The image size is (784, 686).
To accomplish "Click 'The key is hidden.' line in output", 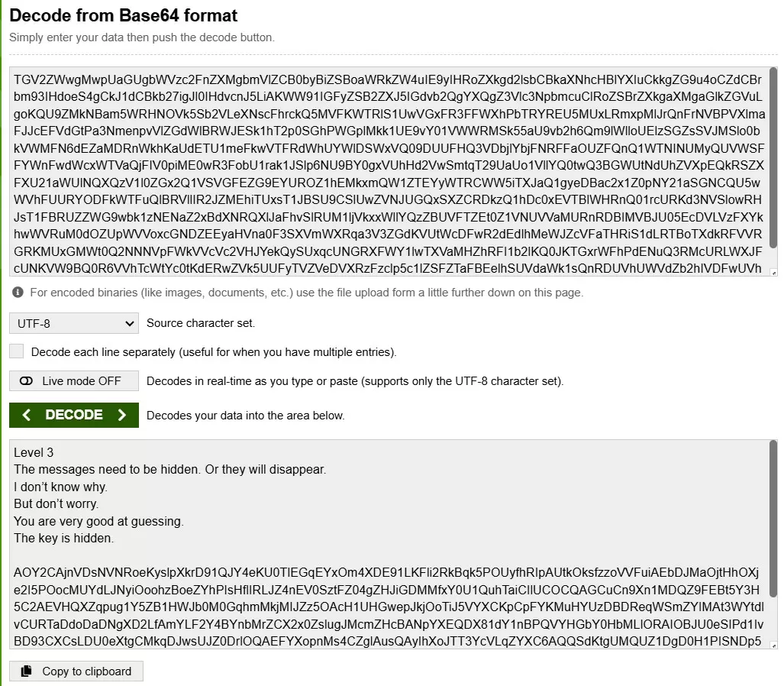I will 63,538.
